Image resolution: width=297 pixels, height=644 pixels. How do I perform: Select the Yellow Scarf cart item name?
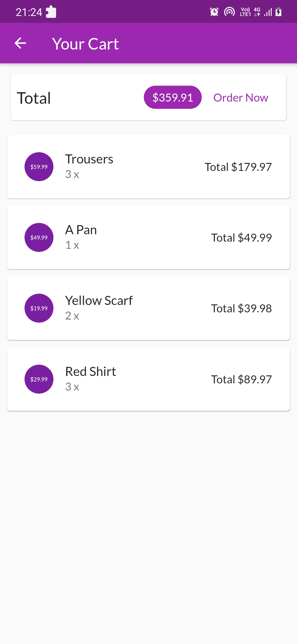tap(99, 301)
